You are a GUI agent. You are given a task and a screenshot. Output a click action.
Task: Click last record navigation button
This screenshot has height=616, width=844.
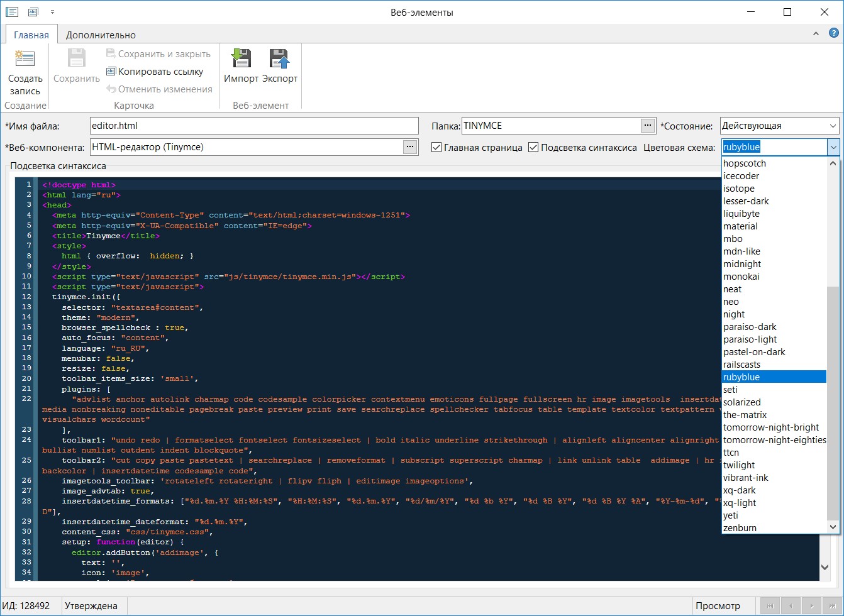pyautogui.click(x=831, y=606)
